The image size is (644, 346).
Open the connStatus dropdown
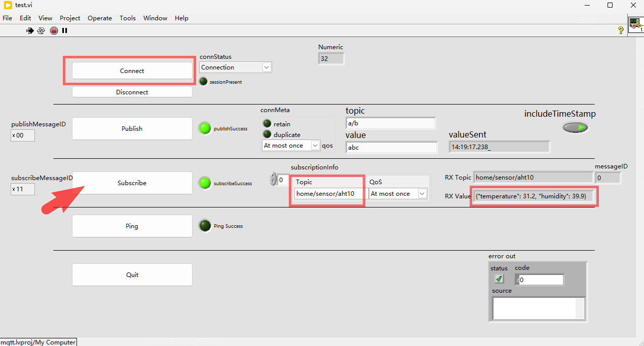(267, 67)
